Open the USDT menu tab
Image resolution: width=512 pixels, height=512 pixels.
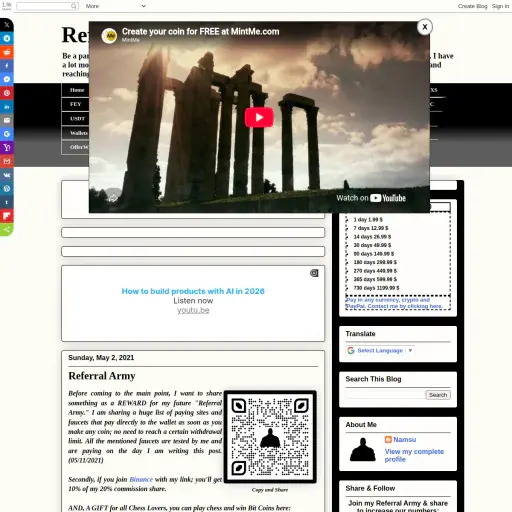(x=77, y=119)
